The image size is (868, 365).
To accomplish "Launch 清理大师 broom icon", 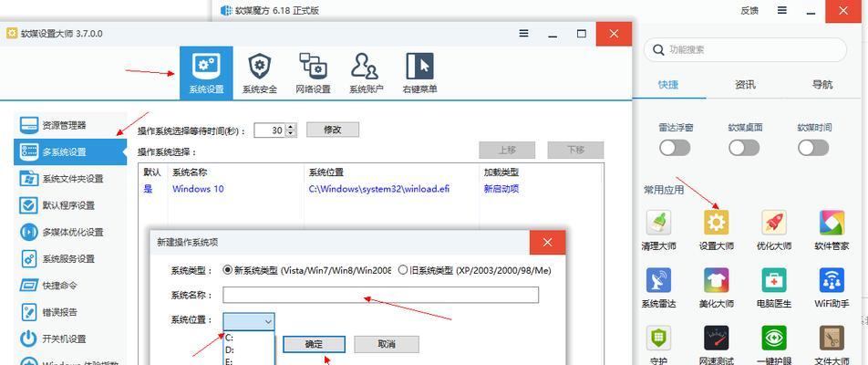I will pos(658,222).
